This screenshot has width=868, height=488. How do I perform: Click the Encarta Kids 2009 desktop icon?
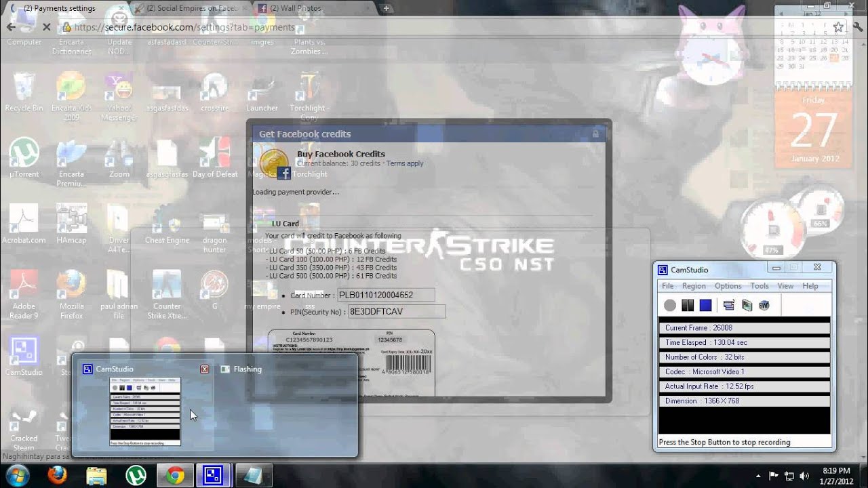71,97
